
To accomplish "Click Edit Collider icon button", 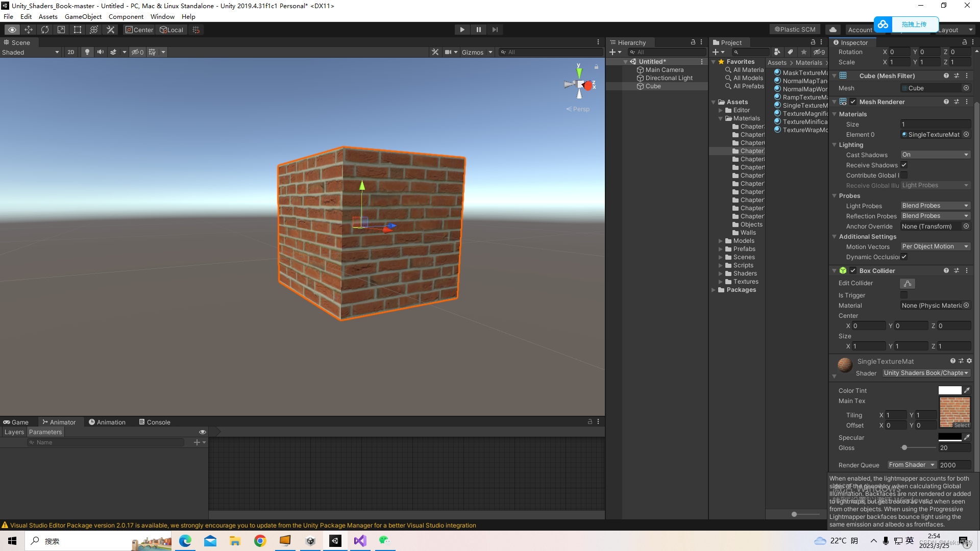I will tap(907, 283).
